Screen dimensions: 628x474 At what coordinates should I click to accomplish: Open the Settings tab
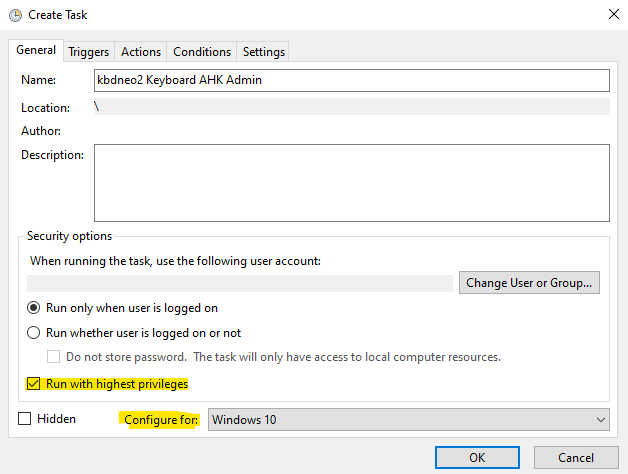[264, 52]
